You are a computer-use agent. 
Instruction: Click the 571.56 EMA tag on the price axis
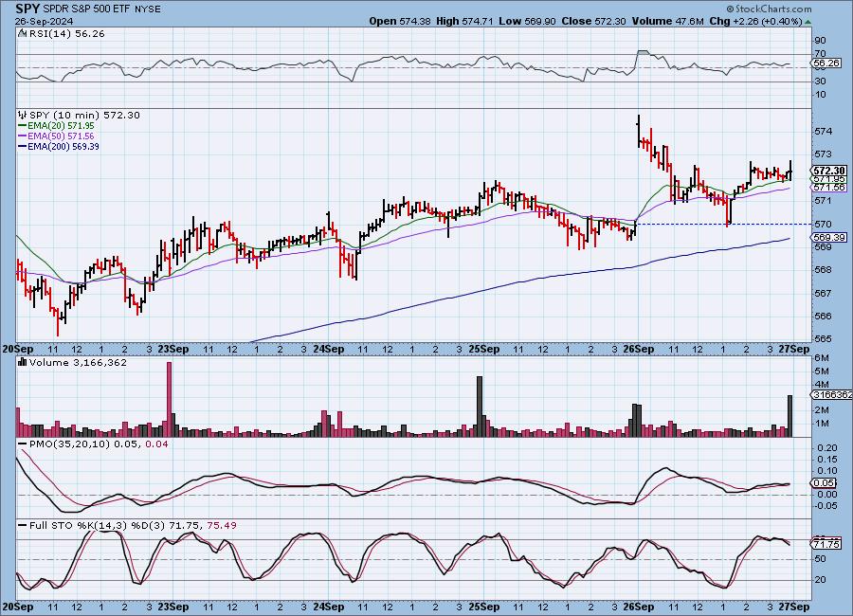click(x=828, y=188)
